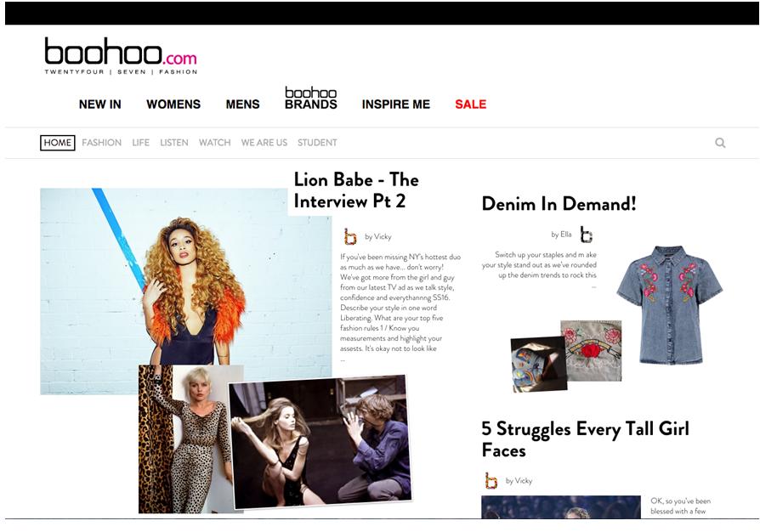This screenshot has height=532, width=760.
Task: Click Vicky's author icon under Lion Babe
Action: coord(350,237)
